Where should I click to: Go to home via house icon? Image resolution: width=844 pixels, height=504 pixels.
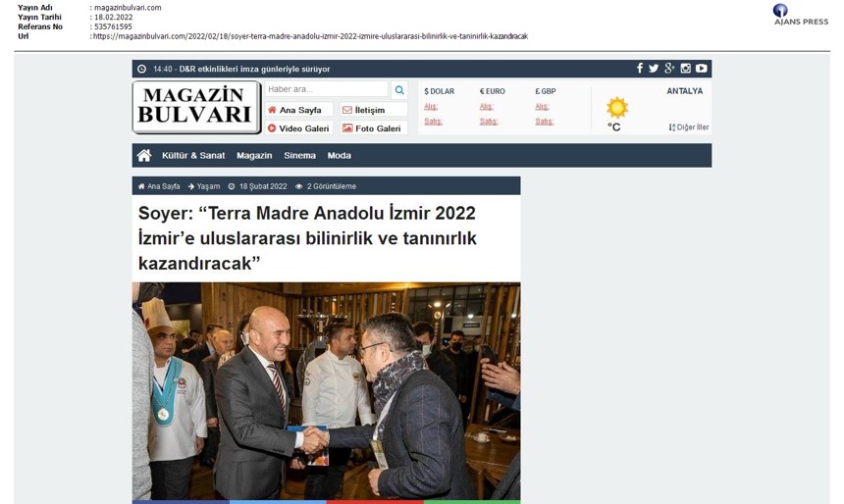point(144,156)
